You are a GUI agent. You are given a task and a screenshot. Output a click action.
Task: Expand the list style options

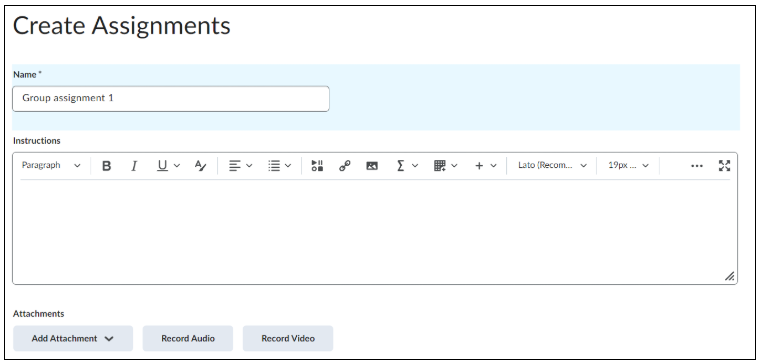280,166
